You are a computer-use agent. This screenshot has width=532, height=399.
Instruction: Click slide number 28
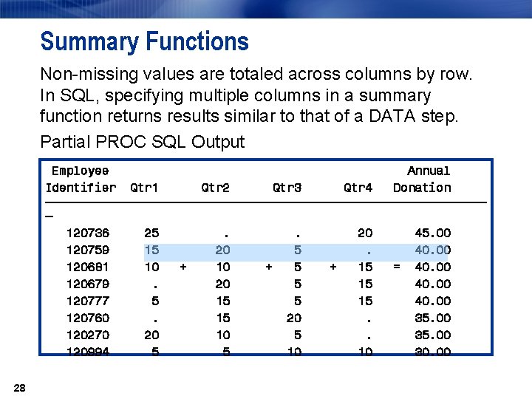pos(20,388)
